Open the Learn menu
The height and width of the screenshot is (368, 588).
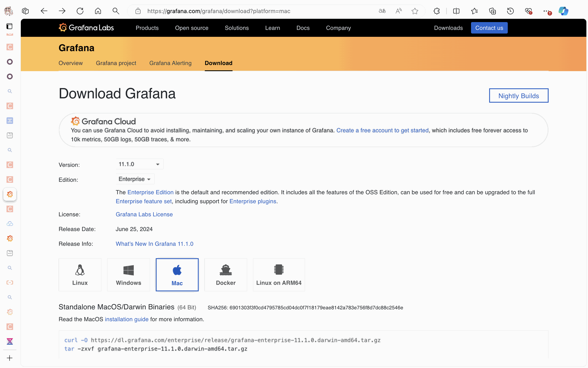click(273, 28)
